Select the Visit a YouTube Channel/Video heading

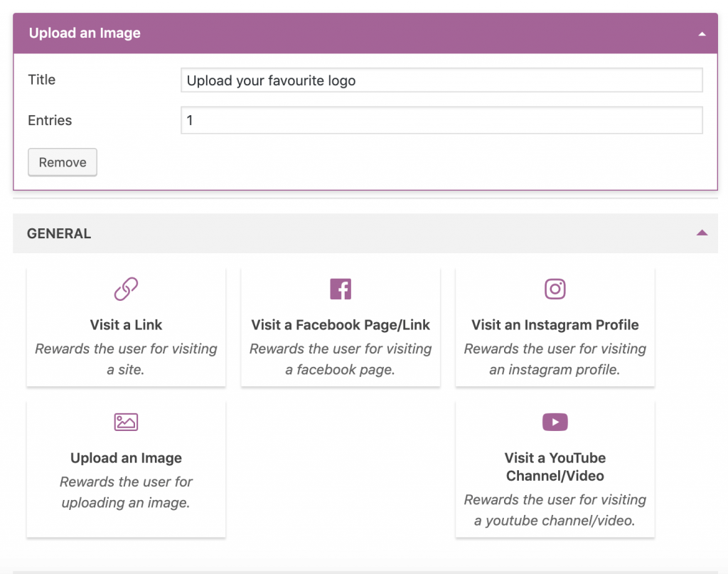555,467
